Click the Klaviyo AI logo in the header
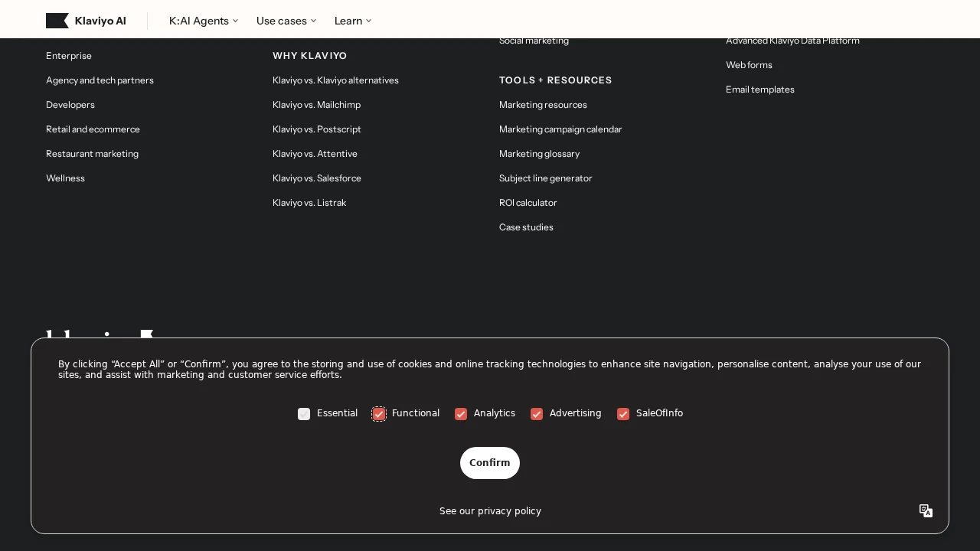 86,21
